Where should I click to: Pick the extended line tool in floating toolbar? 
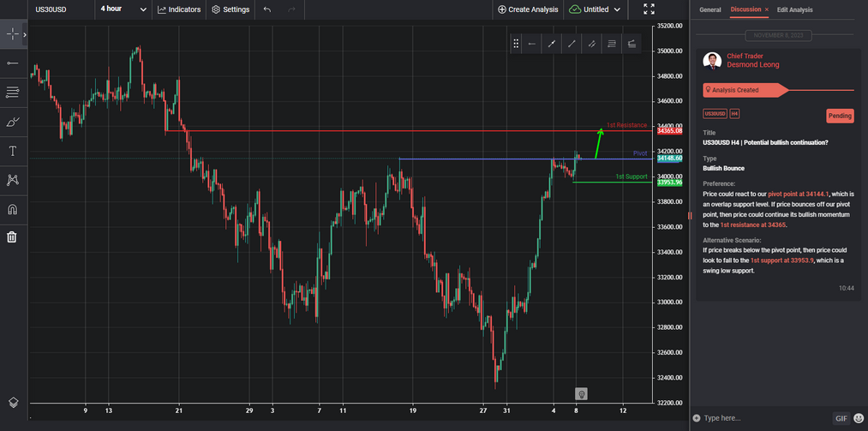pos(551,44)
